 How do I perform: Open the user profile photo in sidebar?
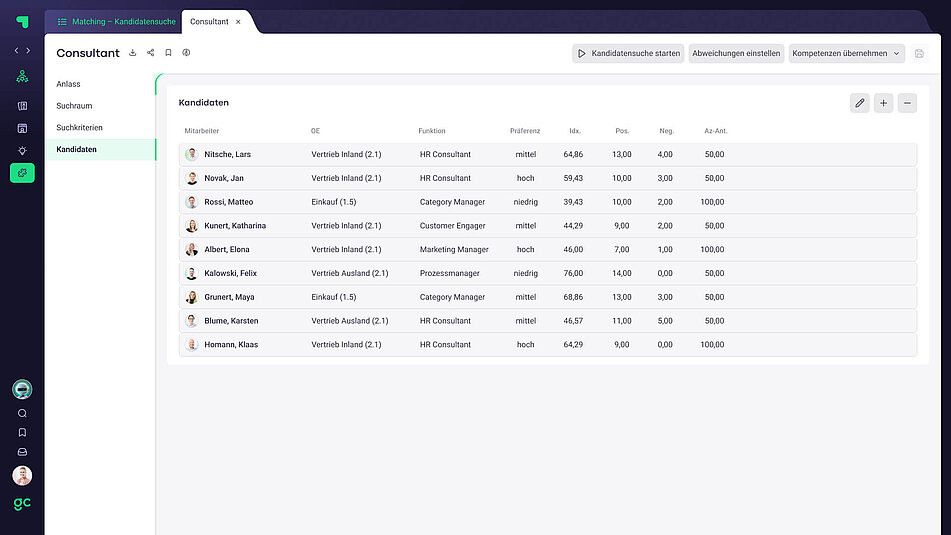22,476
